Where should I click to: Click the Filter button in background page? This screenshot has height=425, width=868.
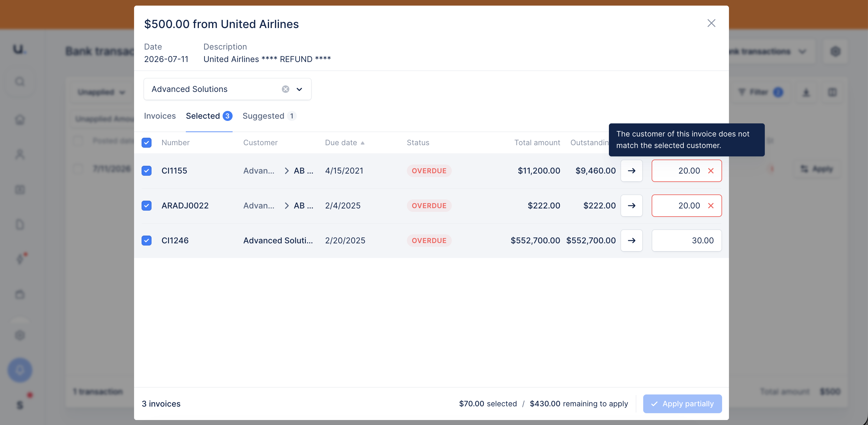pyautogui.click(x=760, y=92)
